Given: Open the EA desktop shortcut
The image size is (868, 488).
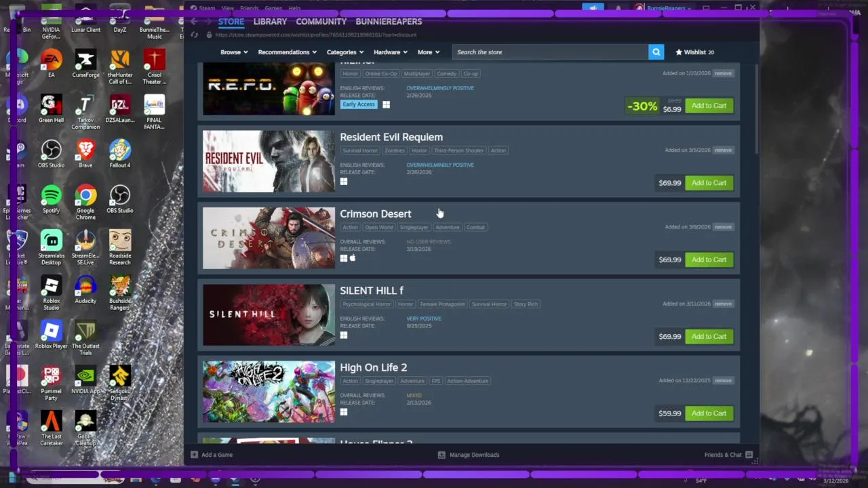Looking at the screenshot, I should (x=51, y=64).
